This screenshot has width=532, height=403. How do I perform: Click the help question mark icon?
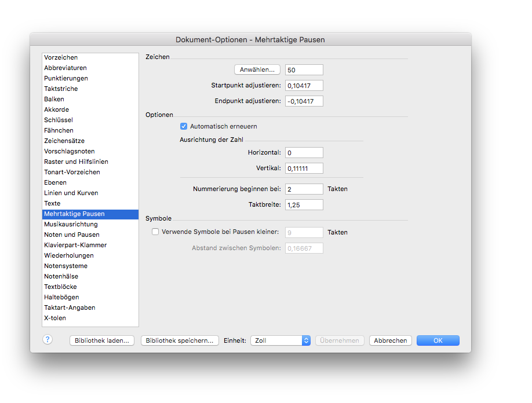[48, 339]
